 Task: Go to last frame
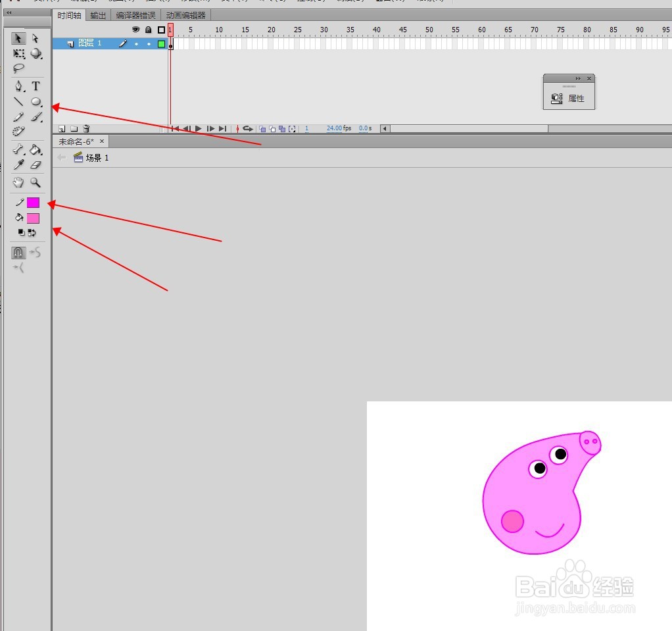click(222, 129)
